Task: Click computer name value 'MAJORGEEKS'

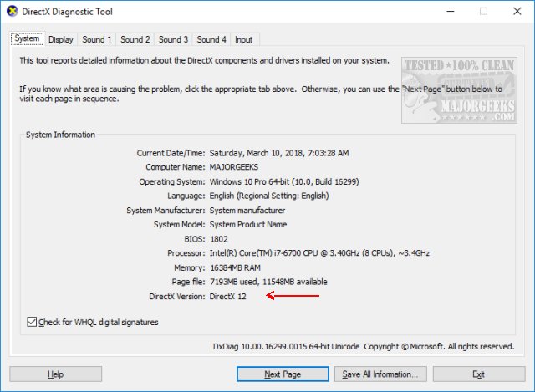Action: [234, 167]
